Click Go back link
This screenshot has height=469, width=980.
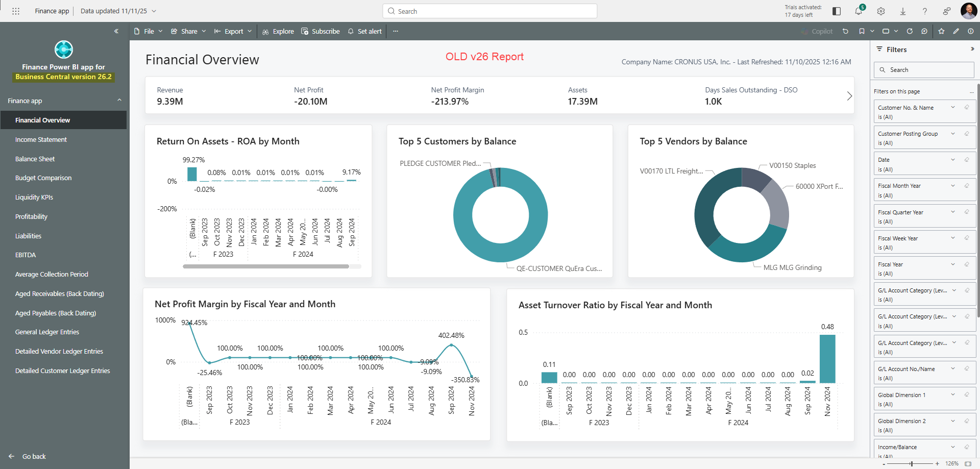pyautogui.click(x=34, y=456)
